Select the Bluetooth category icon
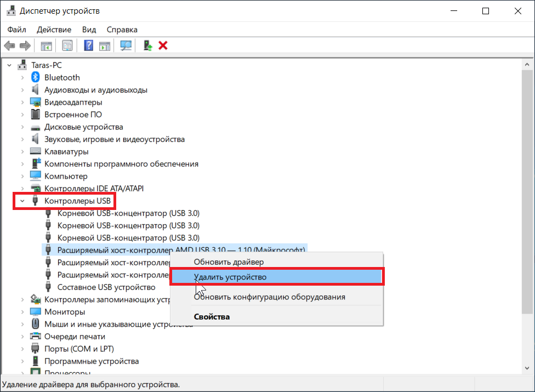535x392 pixels. [35, 77]
